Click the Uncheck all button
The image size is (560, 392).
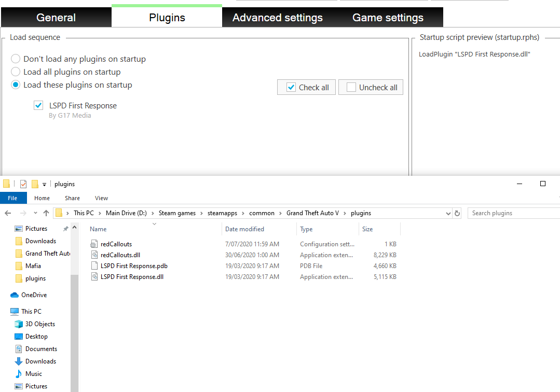pyautogui.click(x=371, y=88)
